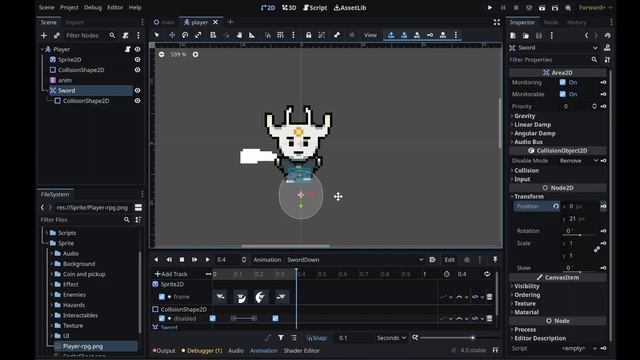Toggle visibility of Sword's CollisionShape2D child

138,101
